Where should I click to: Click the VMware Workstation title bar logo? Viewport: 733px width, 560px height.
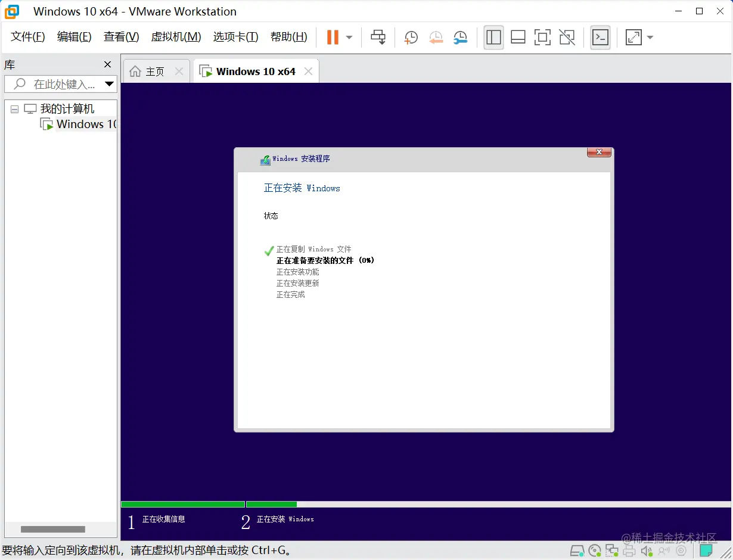click(12, 11)
